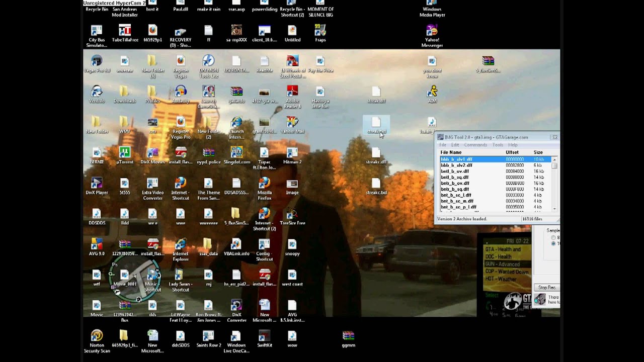644x362 pixels.
Task: Select Windows Media Player icon
Action: pos(432,9)
